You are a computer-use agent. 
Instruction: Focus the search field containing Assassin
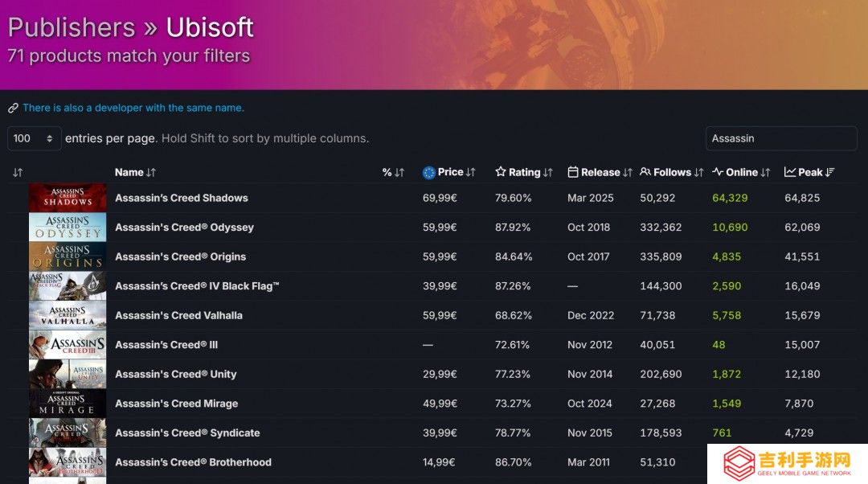pos(781,138)
